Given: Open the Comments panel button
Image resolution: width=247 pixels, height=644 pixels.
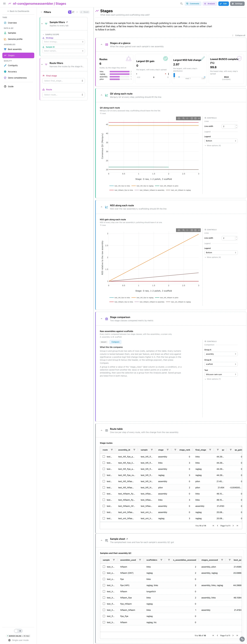Looking at the screenshot, I should (x=193, y=4).
